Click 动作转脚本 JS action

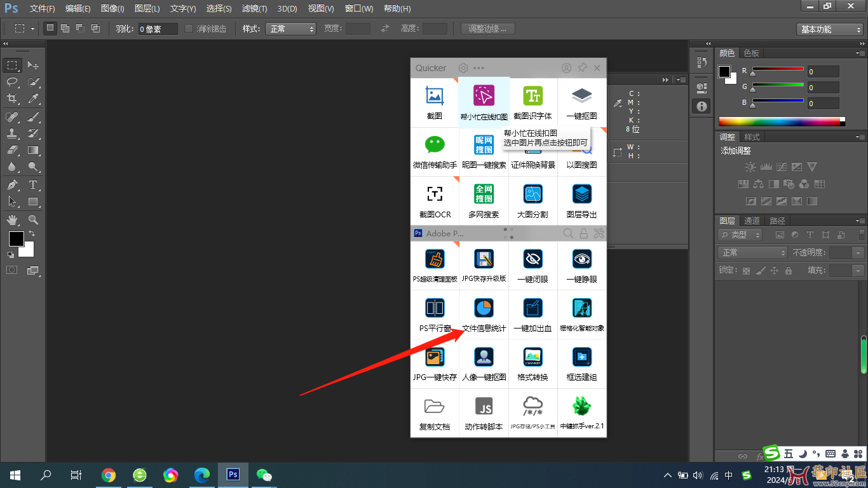[484, 413]
